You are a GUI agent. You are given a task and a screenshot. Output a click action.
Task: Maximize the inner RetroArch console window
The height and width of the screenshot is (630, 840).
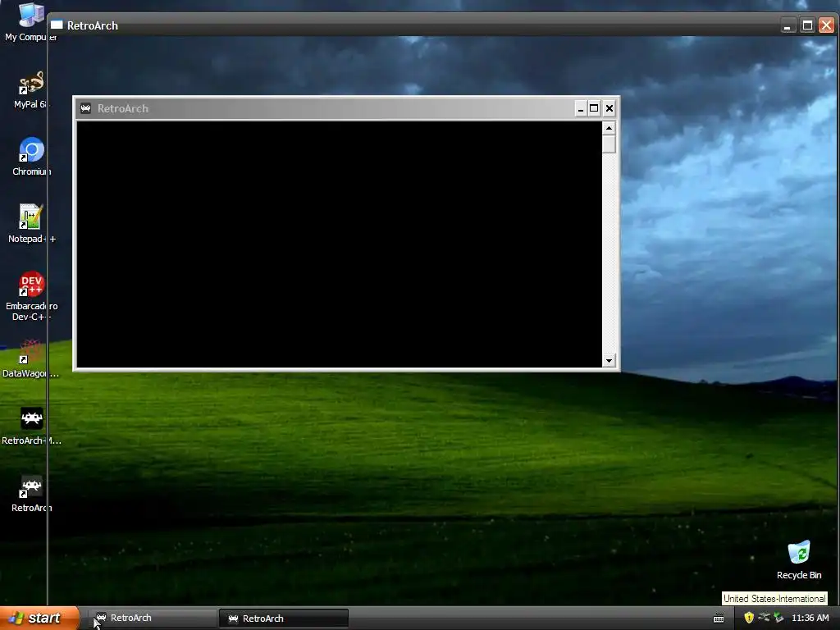(x=594, y=109)
